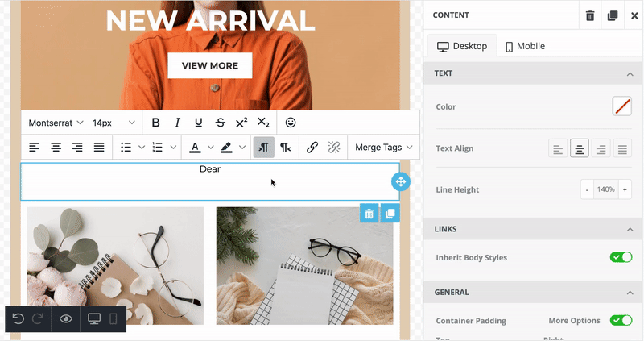Apply strikethrough formatting
644x341 pixels.
[x=220, y=123]
